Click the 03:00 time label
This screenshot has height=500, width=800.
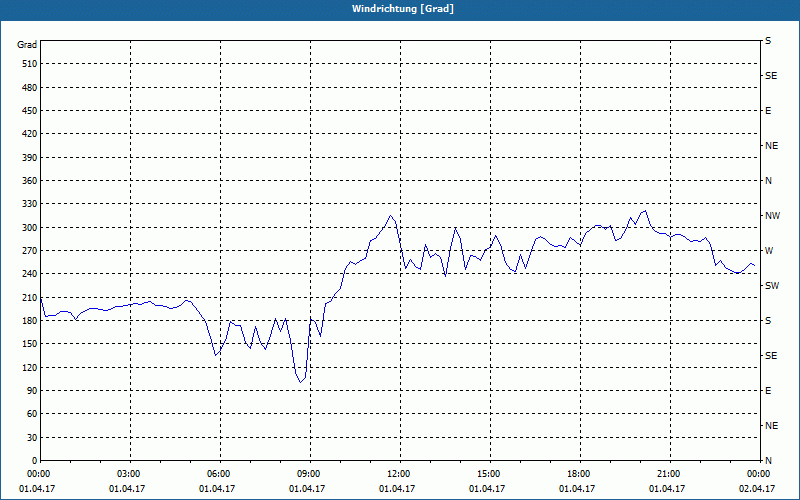tap(128, 474)
